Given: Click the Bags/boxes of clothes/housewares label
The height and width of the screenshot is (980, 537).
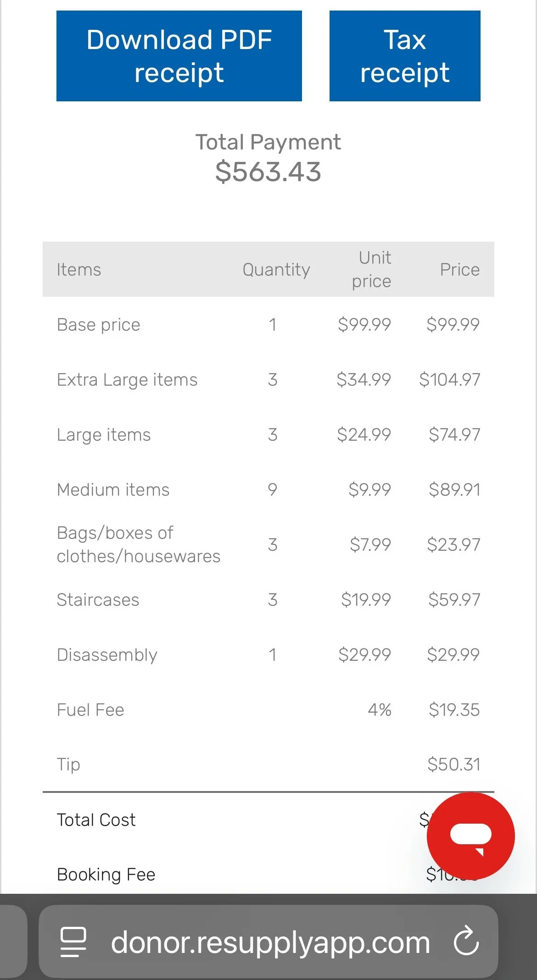Looking at the screenshot, I should (138, 545).
